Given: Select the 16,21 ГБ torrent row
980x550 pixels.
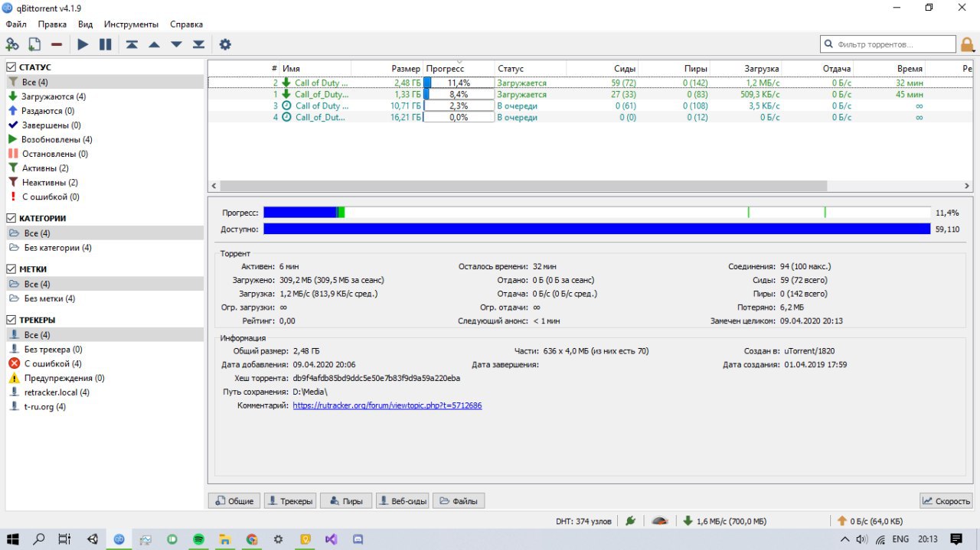Looking at the screenshot, I should pyautogui.click(x=590, y=117).
